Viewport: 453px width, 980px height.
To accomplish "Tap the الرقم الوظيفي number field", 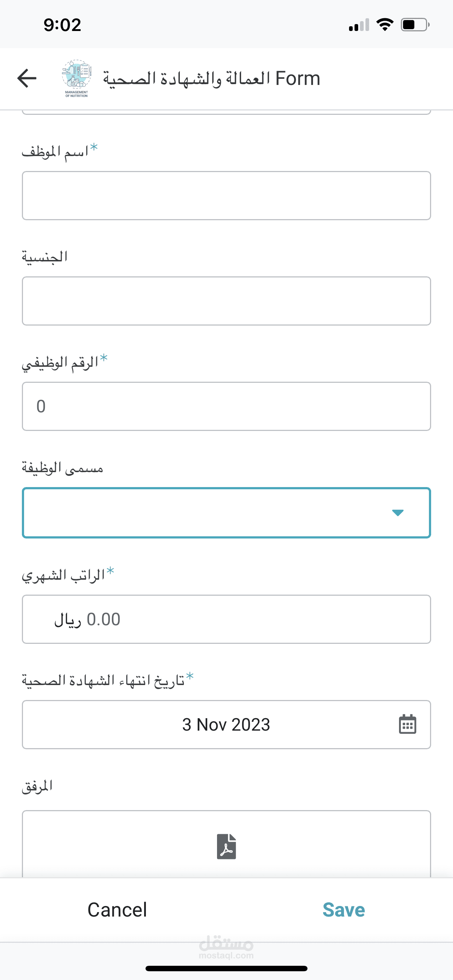I will 226,406.
